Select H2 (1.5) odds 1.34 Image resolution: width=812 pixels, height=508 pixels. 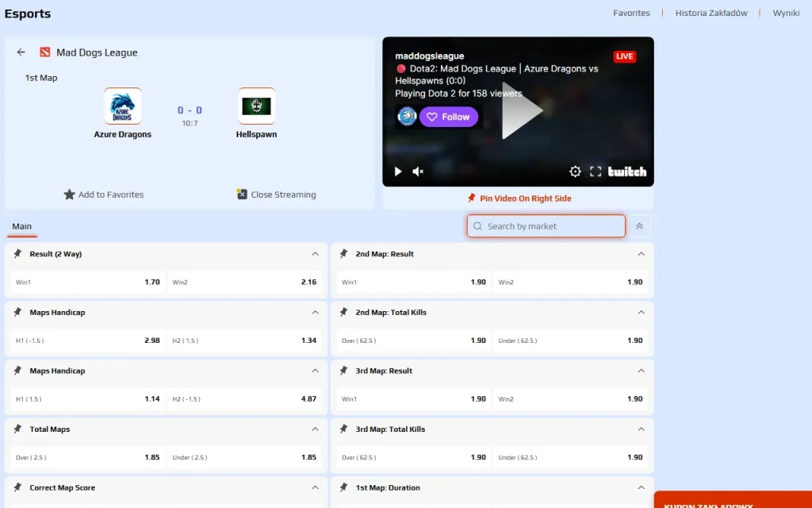(244, 341)
